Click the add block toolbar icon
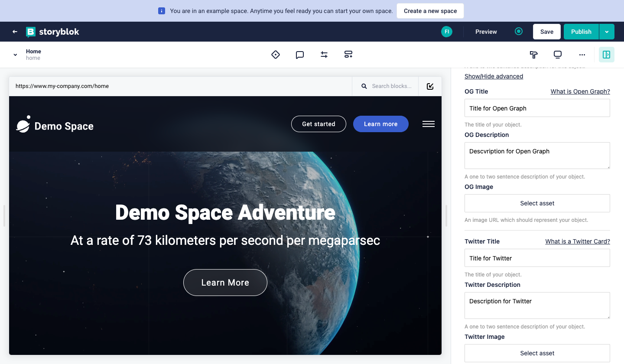The image size is (624, 364). 348,55
